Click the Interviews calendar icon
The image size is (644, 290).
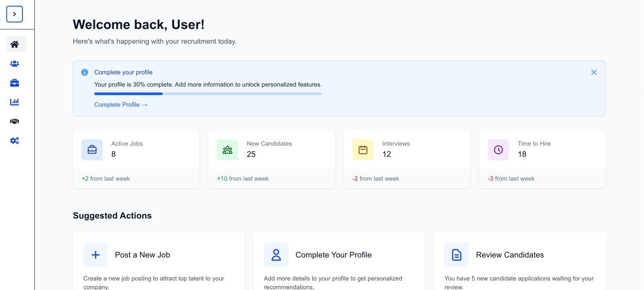pos(363,150)
